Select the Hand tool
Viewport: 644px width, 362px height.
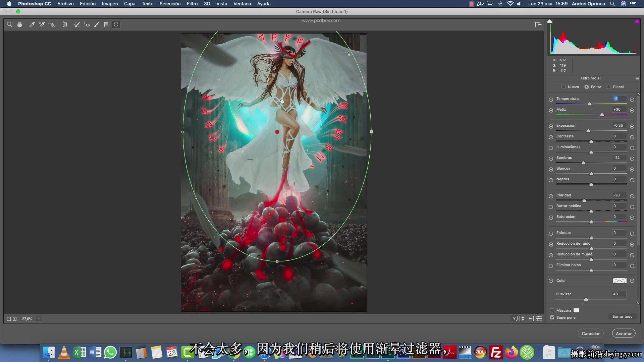click(20, 24)
